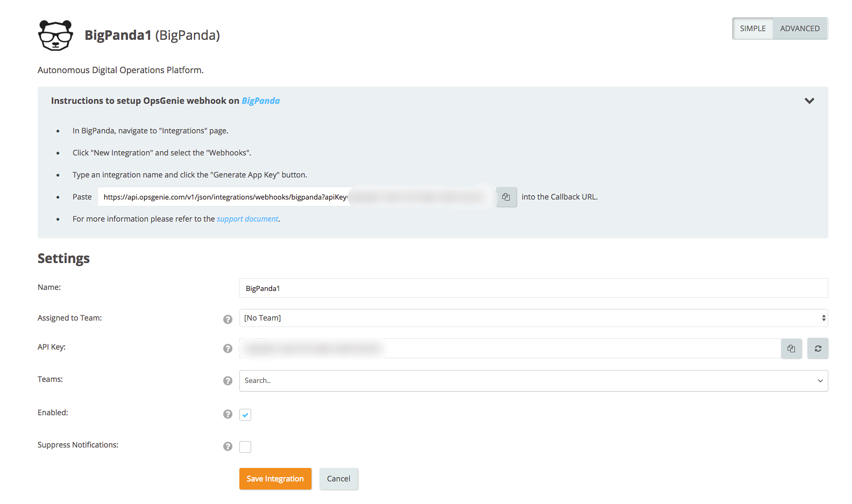Open help icon for Assigned to Team

(228, 320)
